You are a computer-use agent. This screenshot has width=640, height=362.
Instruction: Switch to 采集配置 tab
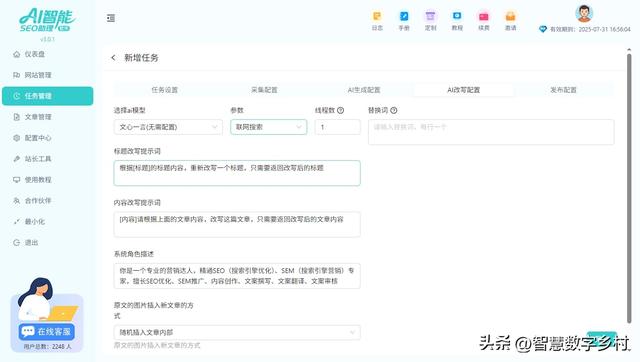coord(264,90)
